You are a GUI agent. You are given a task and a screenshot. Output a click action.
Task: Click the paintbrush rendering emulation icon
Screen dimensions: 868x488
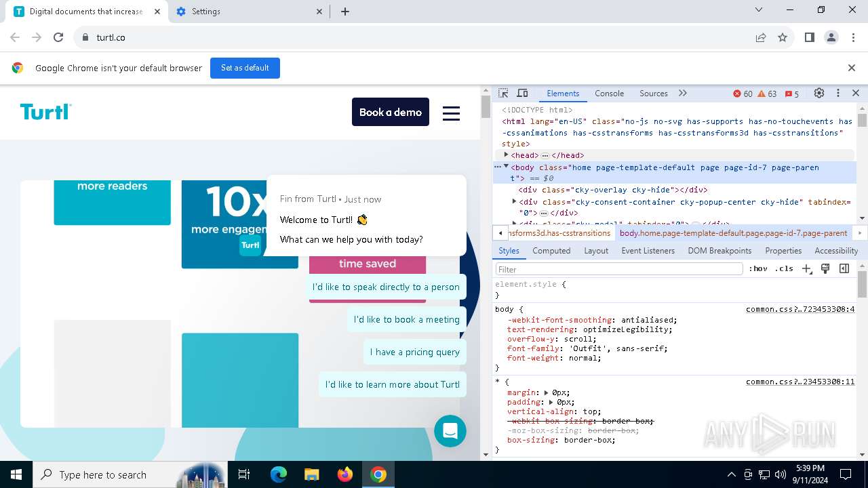click(x=825, y=269)
